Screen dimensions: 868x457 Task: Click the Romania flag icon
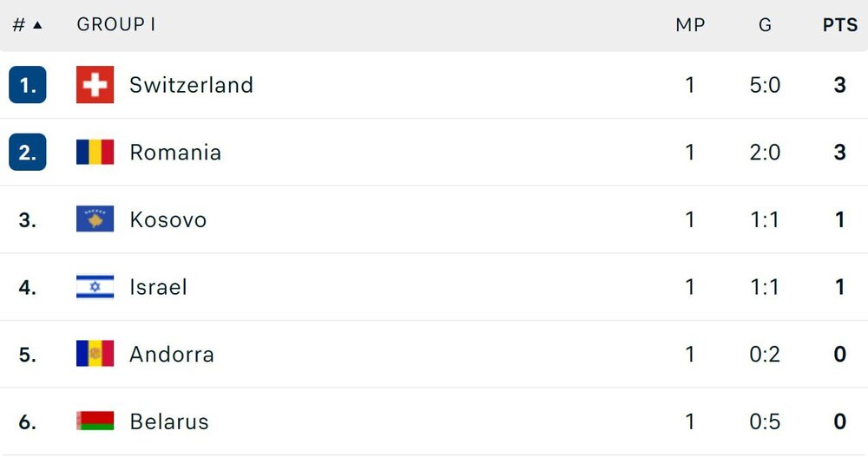tap(95, 153)
